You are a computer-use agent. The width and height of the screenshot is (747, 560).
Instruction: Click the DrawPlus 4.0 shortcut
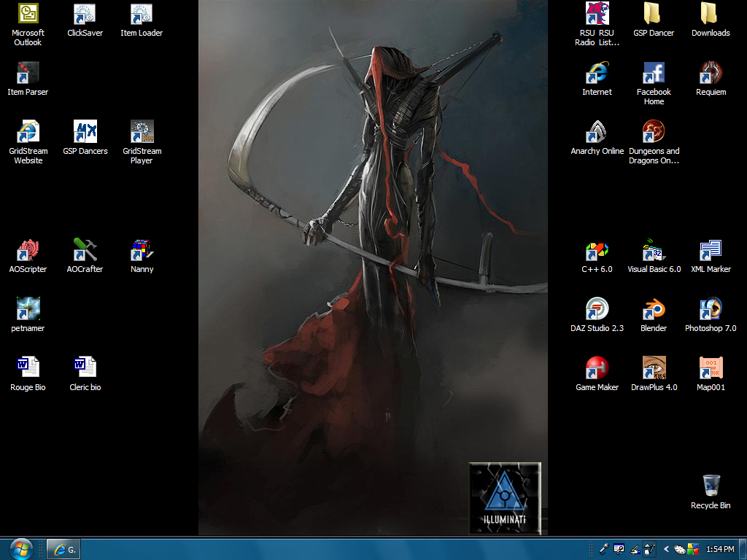pyautogui.click(x=654, y=369)
